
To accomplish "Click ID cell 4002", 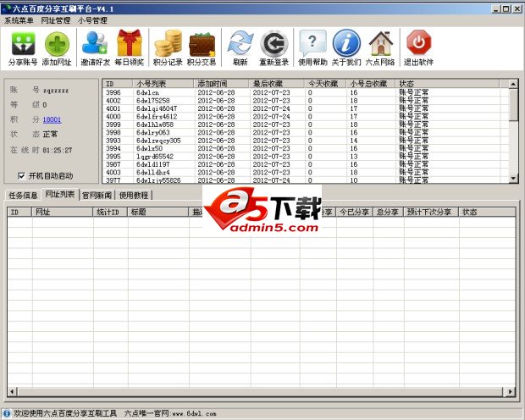I will (113, 101).
